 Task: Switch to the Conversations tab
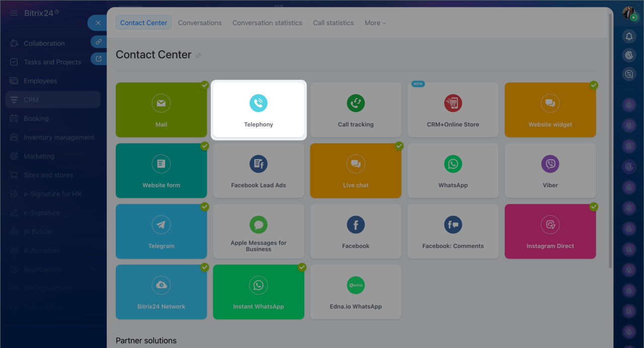(200, 23)
